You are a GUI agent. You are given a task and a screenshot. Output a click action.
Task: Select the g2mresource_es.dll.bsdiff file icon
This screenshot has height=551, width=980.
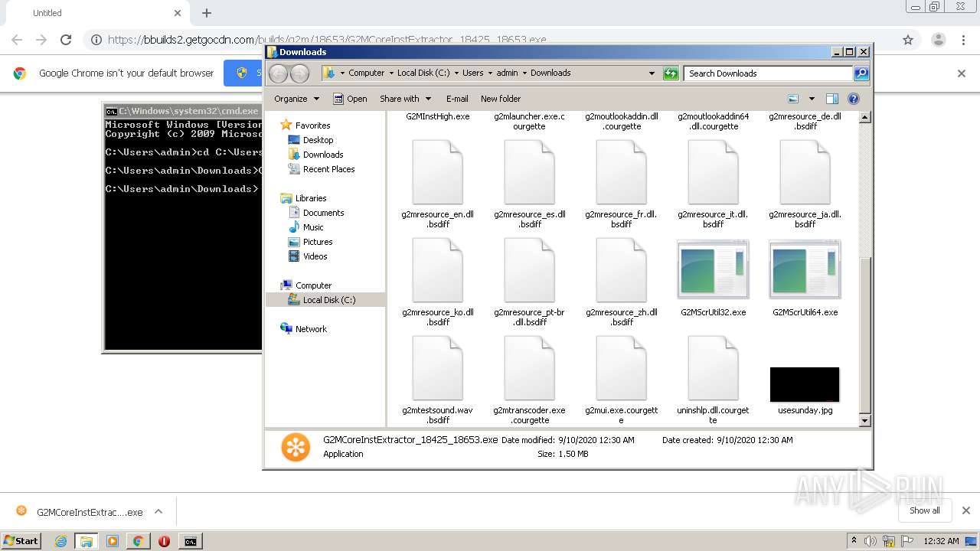coord(529,172)
